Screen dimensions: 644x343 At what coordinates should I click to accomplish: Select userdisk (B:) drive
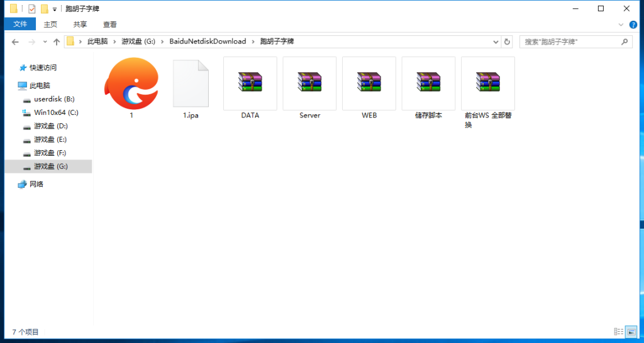(x=54, y=99)
